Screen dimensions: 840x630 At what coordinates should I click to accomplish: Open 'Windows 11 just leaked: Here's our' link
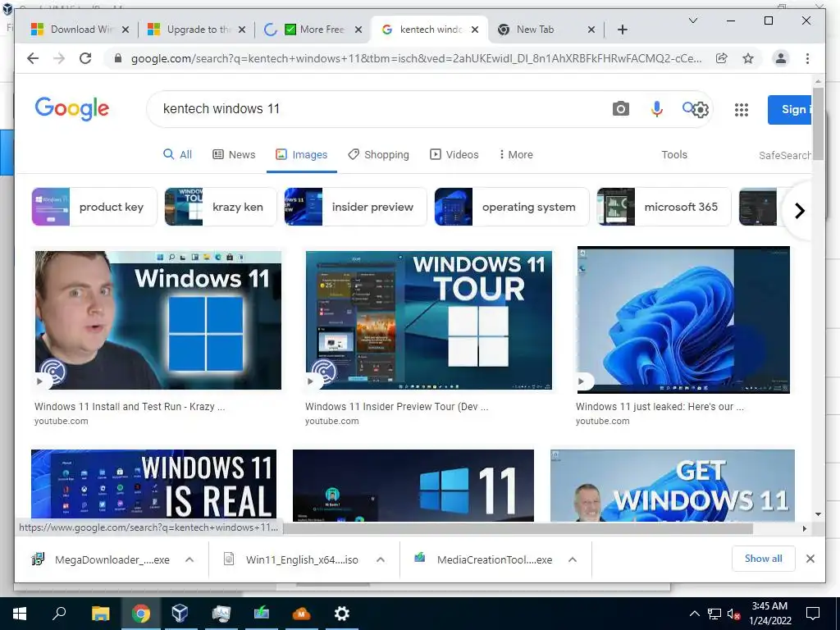[660, 407]
